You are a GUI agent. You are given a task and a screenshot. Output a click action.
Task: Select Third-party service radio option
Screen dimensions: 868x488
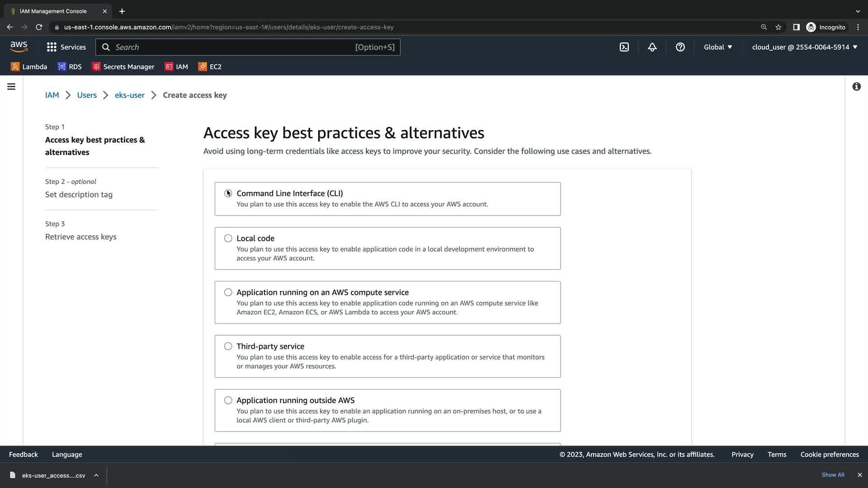point(228,346)
